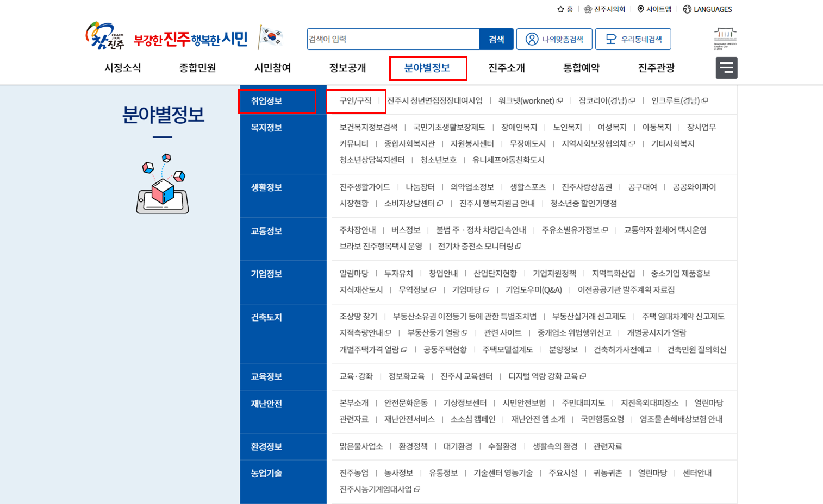Open the 진주관광 main menu
823x504 pixels.
pyautogui.click(x=657, y=68)
